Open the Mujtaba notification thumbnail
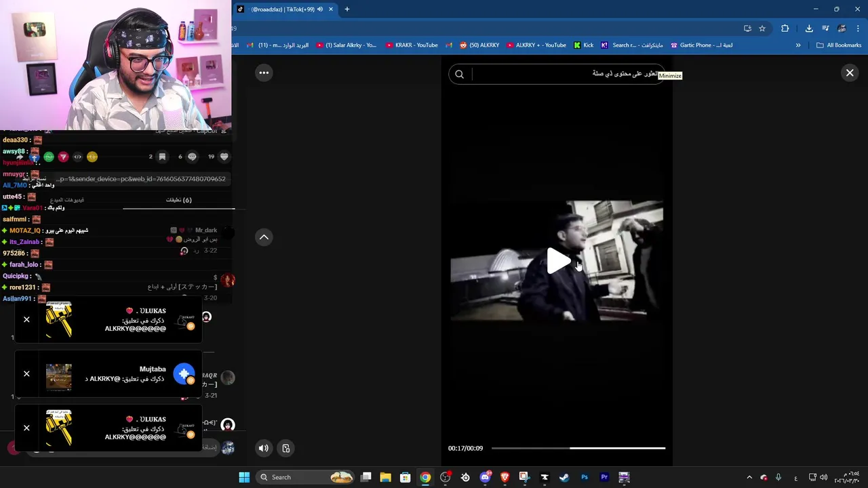The width and height of the screenshot is (868, 488). tap(58, 378)
